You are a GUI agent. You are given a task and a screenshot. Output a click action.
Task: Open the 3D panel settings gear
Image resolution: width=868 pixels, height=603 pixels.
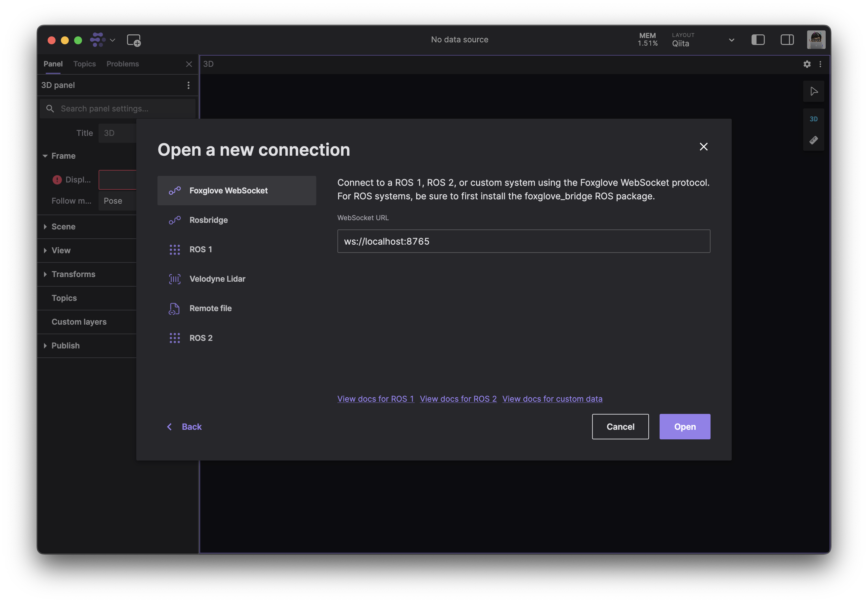tap(807, 64)
